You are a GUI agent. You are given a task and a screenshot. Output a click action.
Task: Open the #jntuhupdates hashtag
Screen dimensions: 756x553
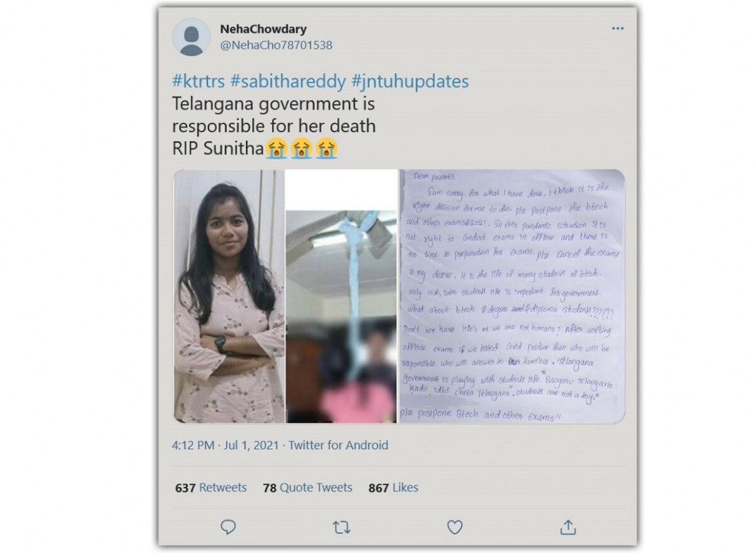tap(410, 82)
